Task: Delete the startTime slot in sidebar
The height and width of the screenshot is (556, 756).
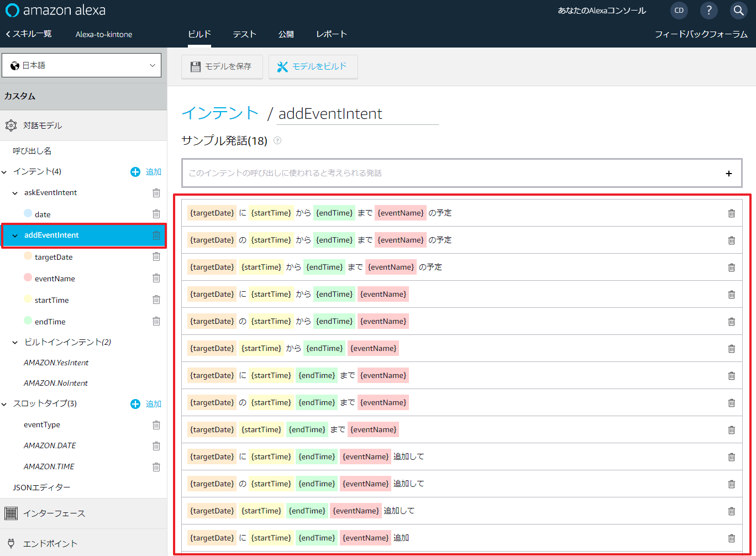Action: (x=156, y=300)
